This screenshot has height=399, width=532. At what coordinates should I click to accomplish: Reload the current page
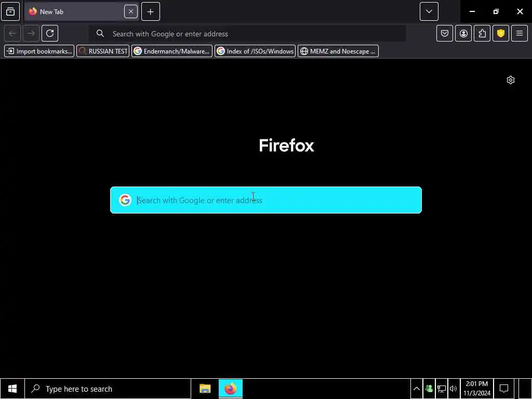pyautogui.click(x=50, y=33)
